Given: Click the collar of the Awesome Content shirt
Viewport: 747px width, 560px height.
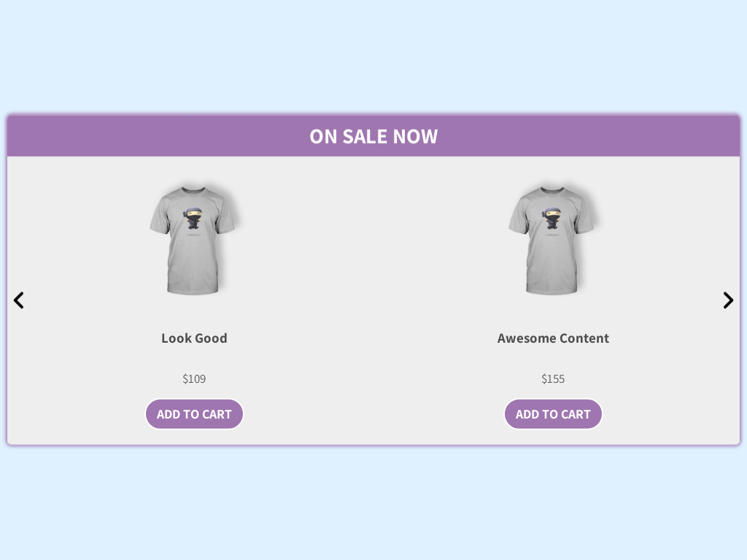Looking at the screenshot, I should (553, 190).
